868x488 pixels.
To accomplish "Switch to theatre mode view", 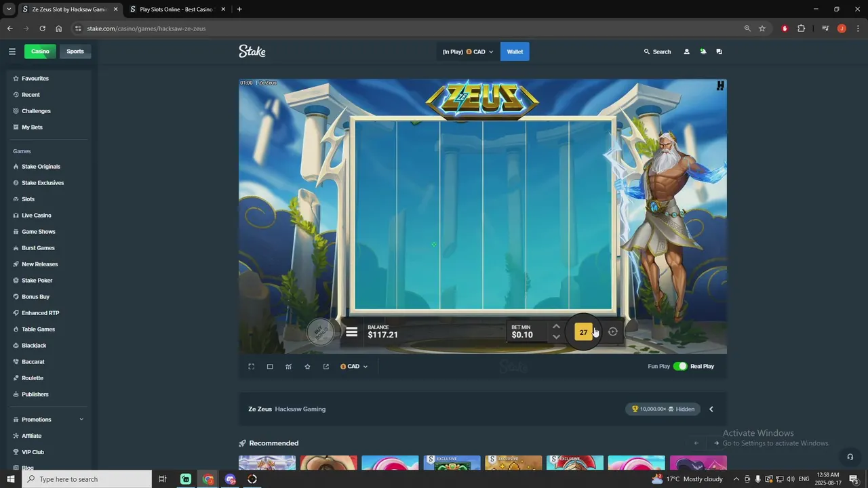I will pyautogui.click(x=270, y=367).
